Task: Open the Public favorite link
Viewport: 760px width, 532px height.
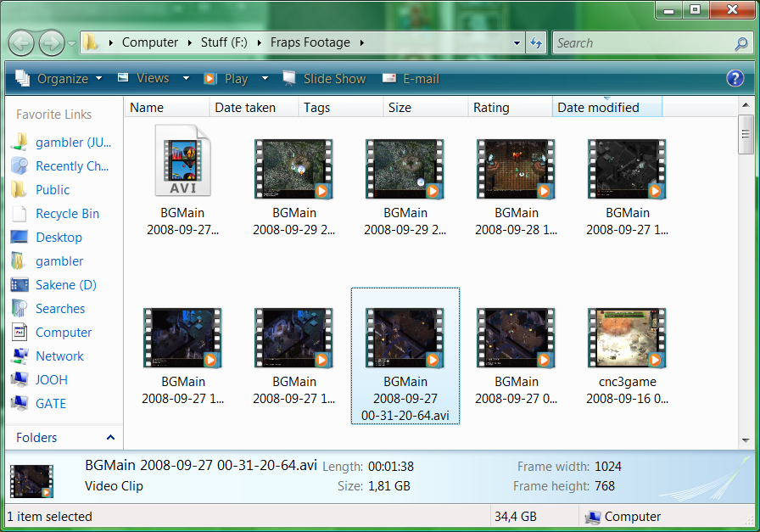Action: (x=41, y=189)
